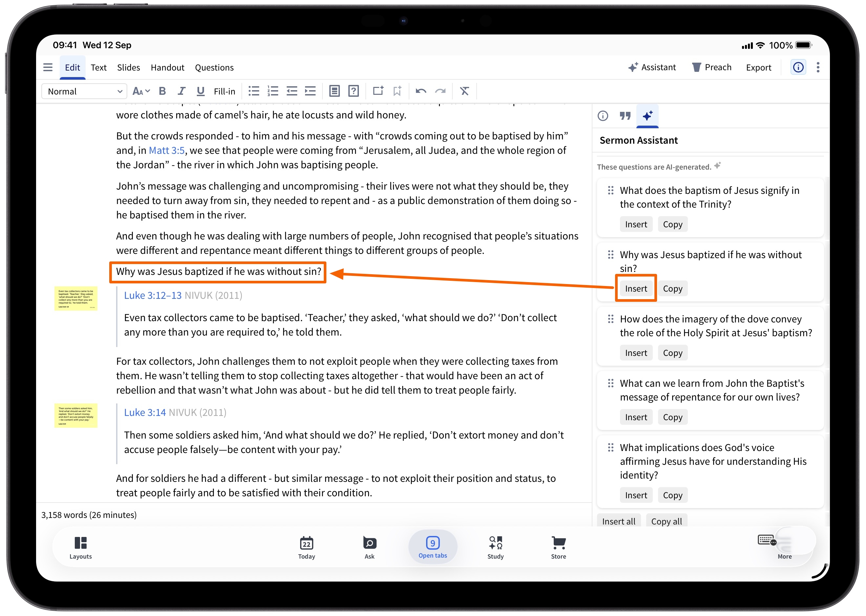The image size is (866, 616).
Task: Add a bookmark marker
Action: tap(397, 91)
